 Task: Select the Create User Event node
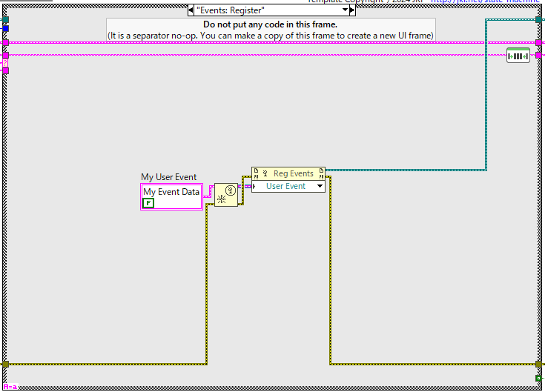[226, 195]
